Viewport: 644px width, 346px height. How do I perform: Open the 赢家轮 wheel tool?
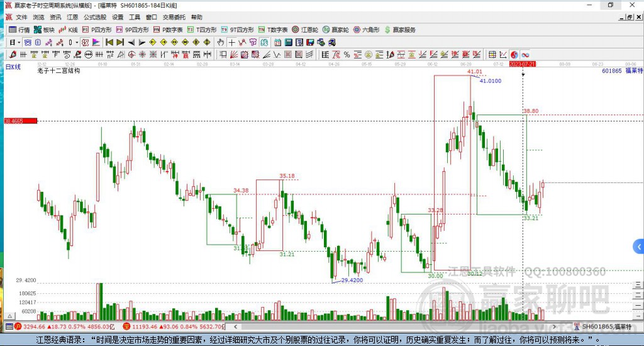[x=336, y=30]
